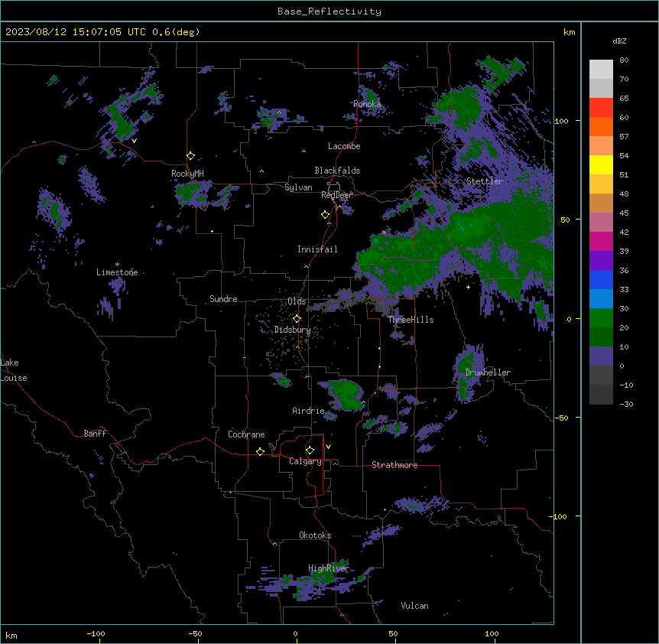The height and width of the screenshot is (644, 659).
Task: Select the yellow V marker northwest of RockyMH
Action: point(134,141)
